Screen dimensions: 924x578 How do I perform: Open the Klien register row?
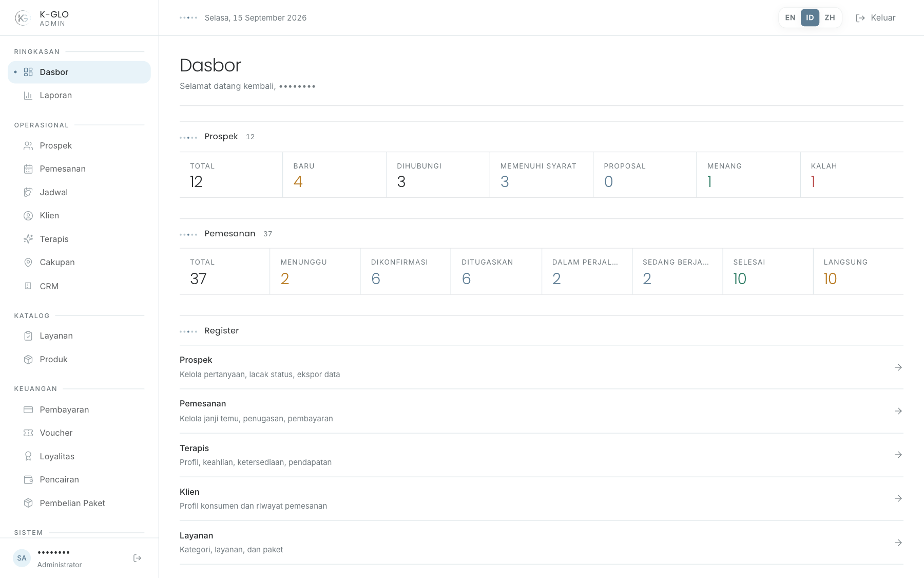point(542,499)
